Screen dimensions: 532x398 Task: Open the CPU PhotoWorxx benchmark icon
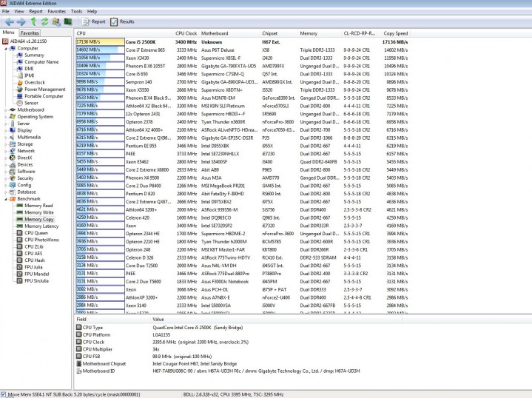tap(20, 240)
